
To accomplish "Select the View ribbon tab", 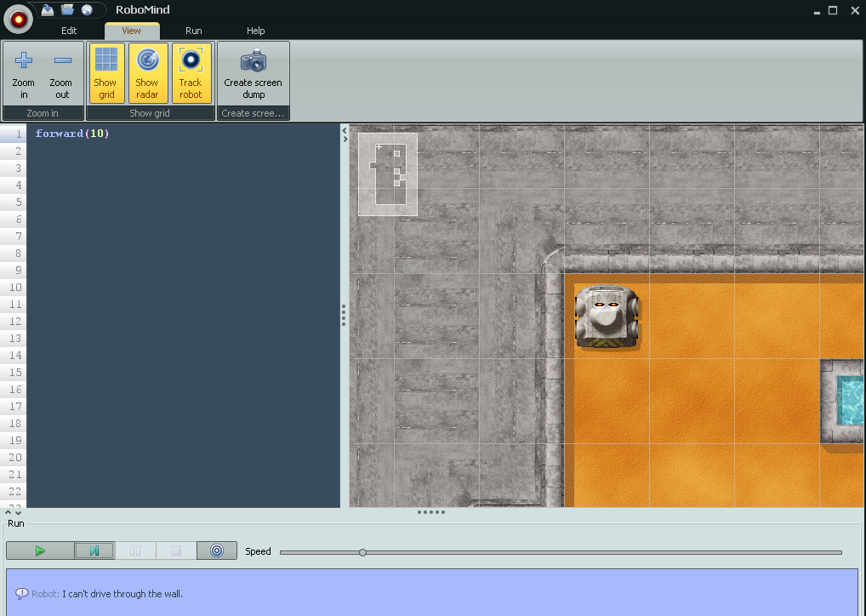I will click(132, 31).
